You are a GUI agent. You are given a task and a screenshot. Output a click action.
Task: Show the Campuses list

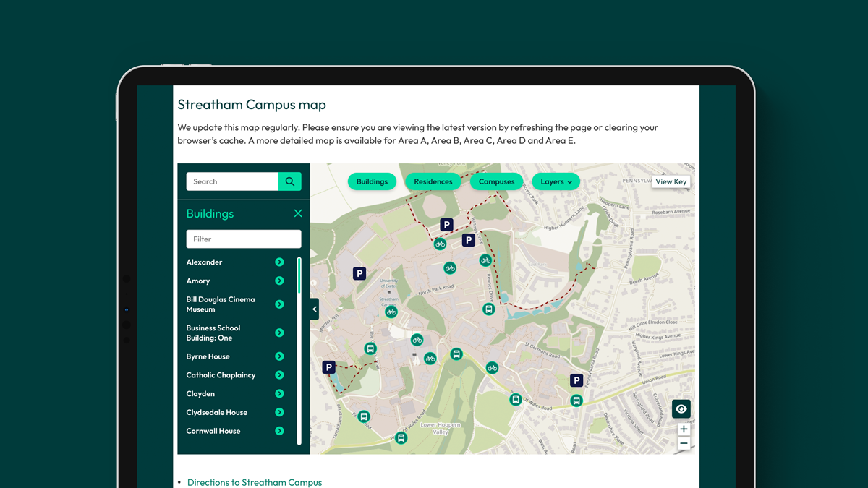496,181
